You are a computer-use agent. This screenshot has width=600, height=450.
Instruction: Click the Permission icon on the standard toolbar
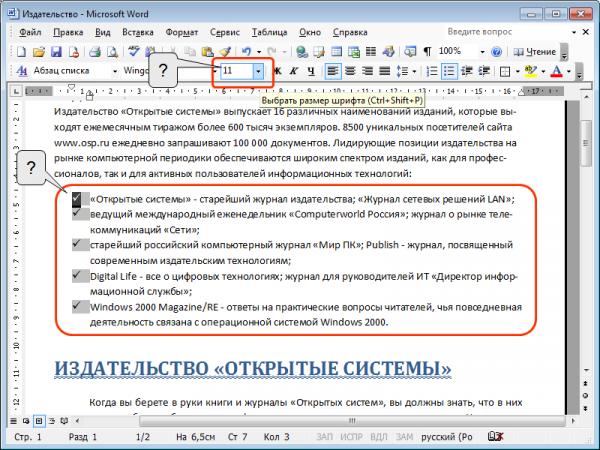pos(73,51)
